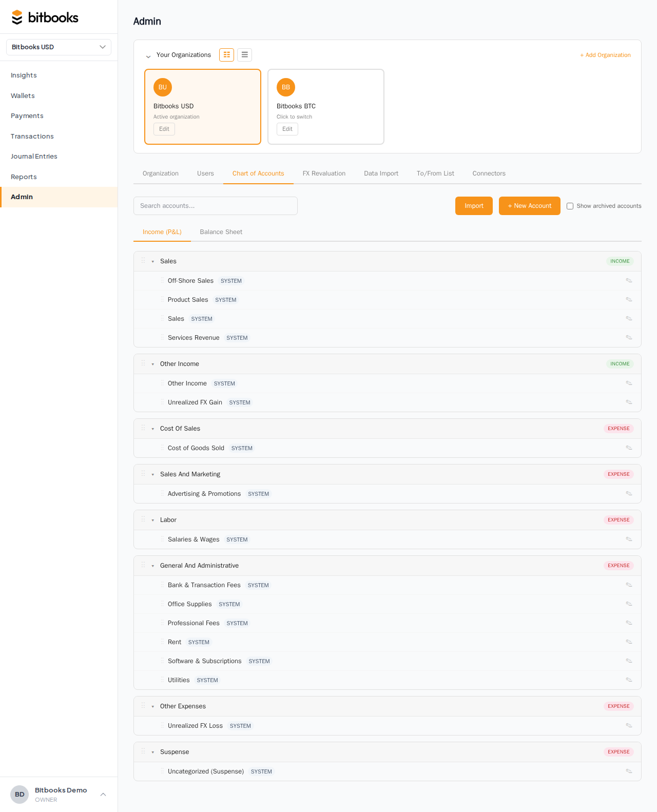Viewport: 657px width, 812px height.
Task: Click the Chart of Accounts tab
Action: point(258,173)
